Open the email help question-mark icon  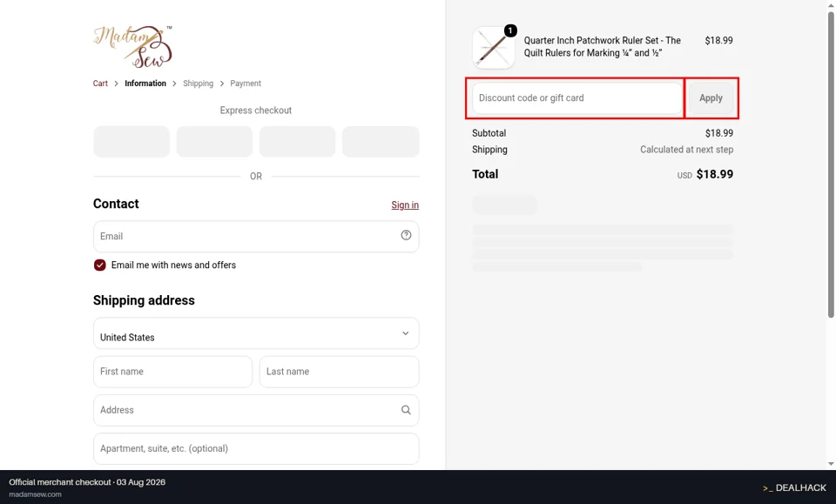pos(406,235)
